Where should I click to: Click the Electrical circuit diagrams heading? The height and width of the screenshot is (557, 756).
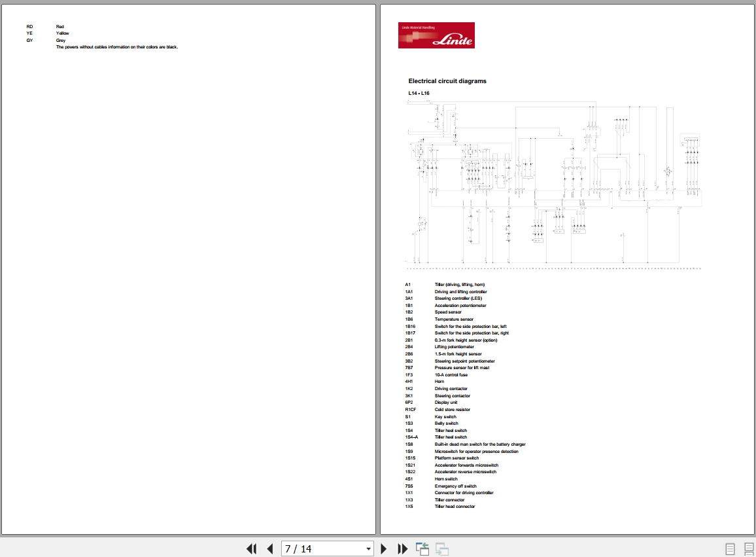coord(447,81)
